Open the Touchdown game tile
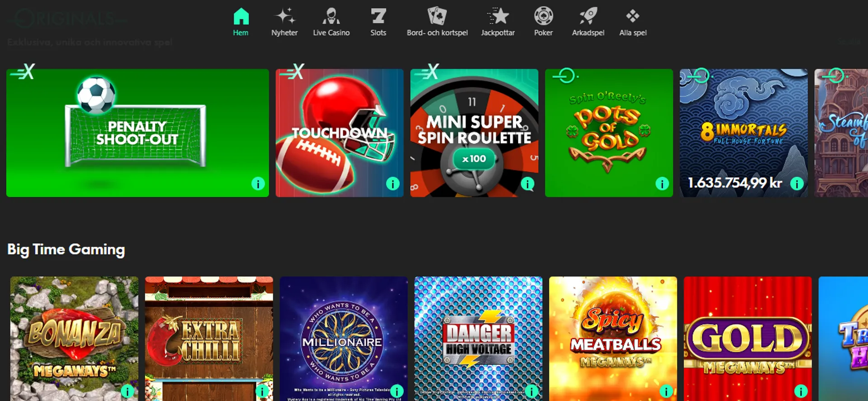Viewport: 868px width, 401px height. tap(339, 133)
